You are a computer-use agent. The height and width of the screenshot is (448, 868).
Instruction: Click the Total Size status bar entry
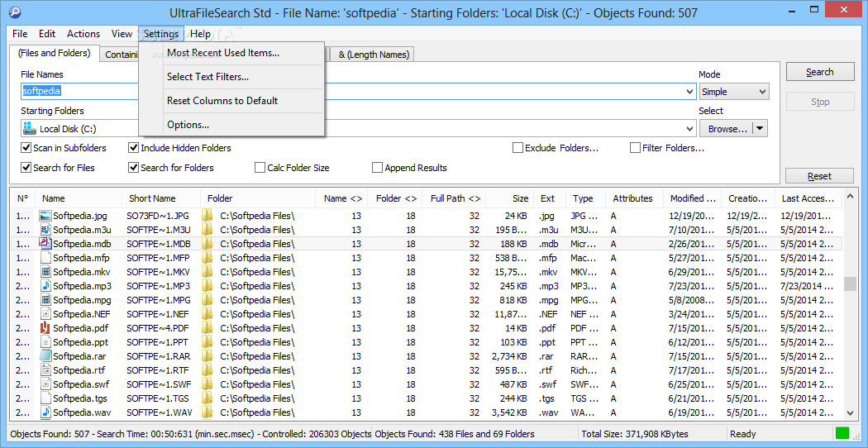point(653,434)
